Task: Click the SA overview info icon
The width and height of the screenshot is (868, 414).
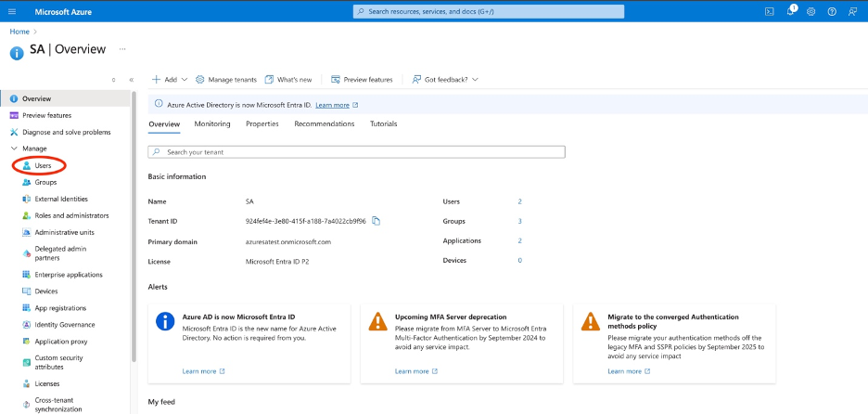Action: (x=18, y=53)
